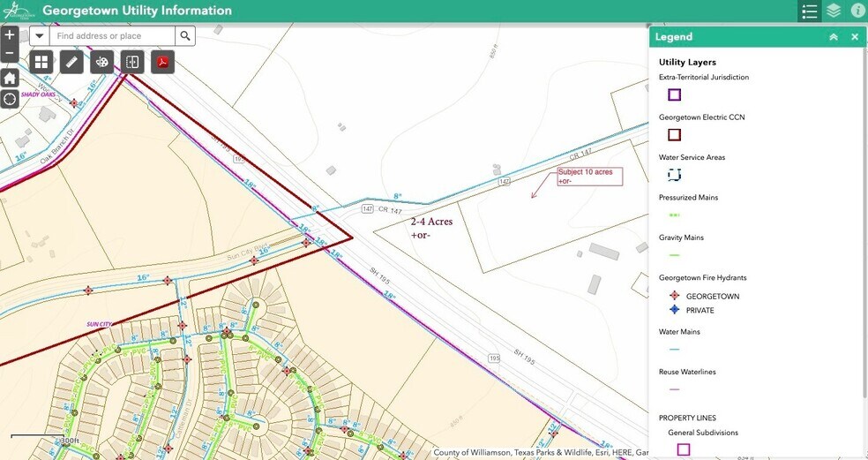868x460 pixels.
Task: Toggle the Layer List stack icon
Action: pos(834,11)
